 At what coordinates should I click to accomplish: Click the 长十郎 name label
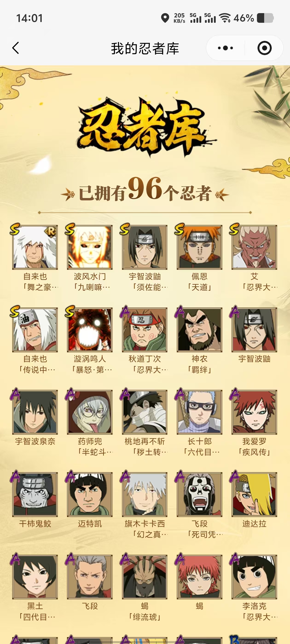[199, 441]
